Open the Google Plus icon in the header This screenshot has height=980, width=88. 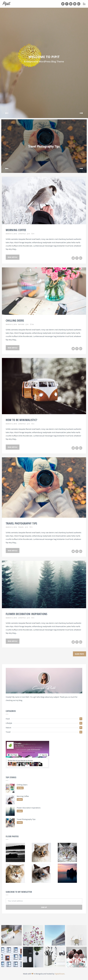79,4
